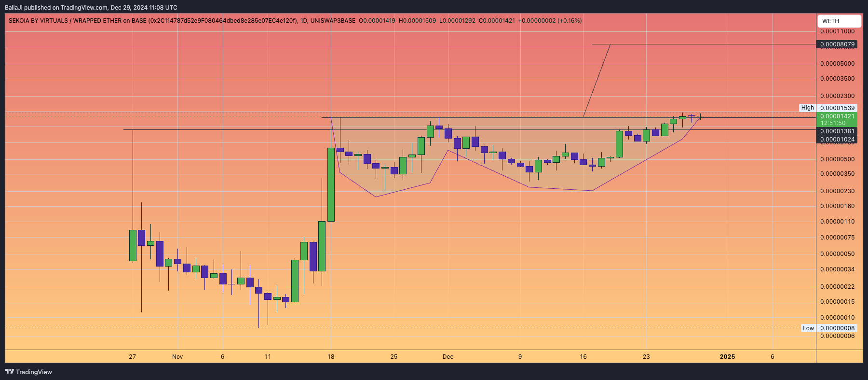Click the 0.00005000 price axis label
The width and height of the screenshot is (868, 380).
[x=838, y=64]
